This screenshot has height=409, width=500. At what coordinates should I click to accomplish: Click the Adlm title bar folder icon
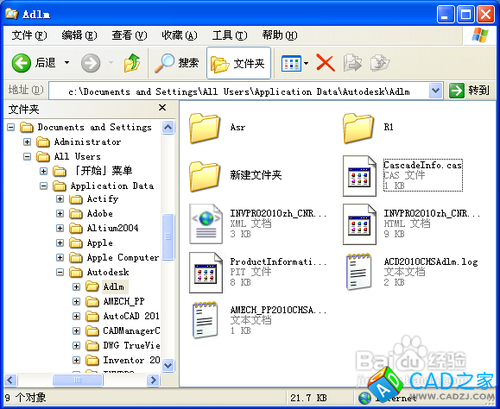(11, 14)
